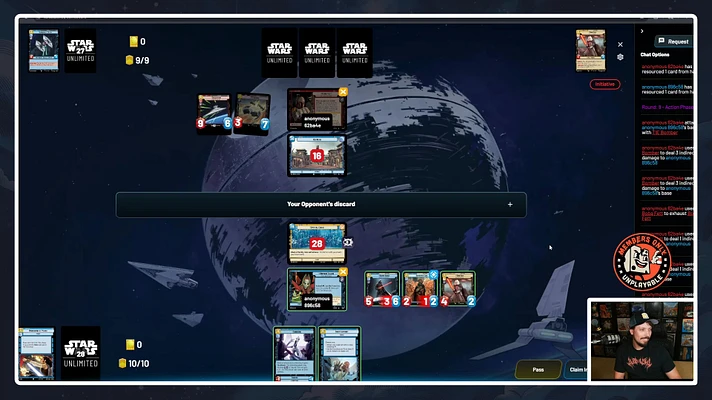Click your resource counter 10/10
Screen dimensions: 712x400
coord(134,363)
